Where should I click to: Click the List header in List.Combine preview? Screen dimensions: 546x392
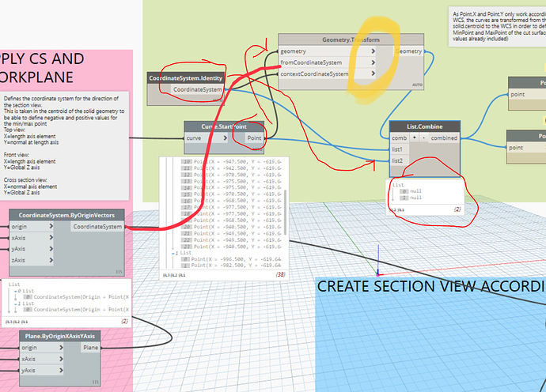point(398,185)
